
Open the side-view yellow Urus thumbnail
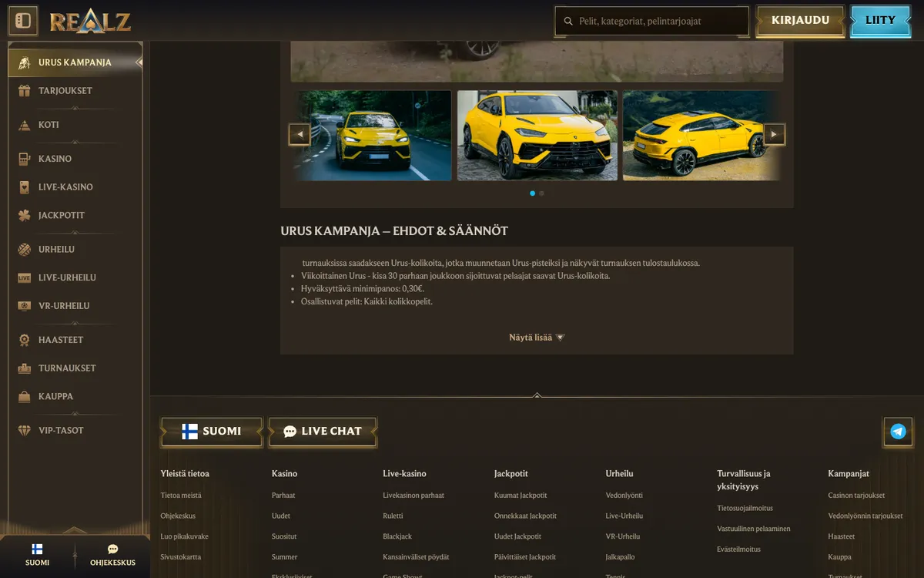point(702,136)
